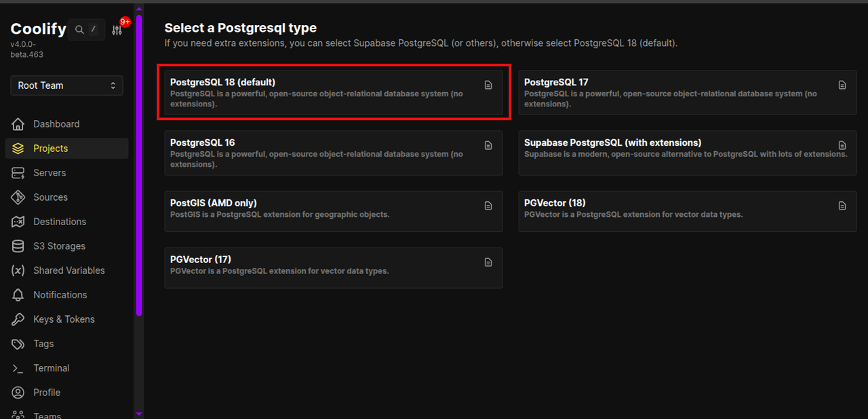Click the document icon on PostgreSQL 18 card
The image size is (868, 419).
pos(488,85)
